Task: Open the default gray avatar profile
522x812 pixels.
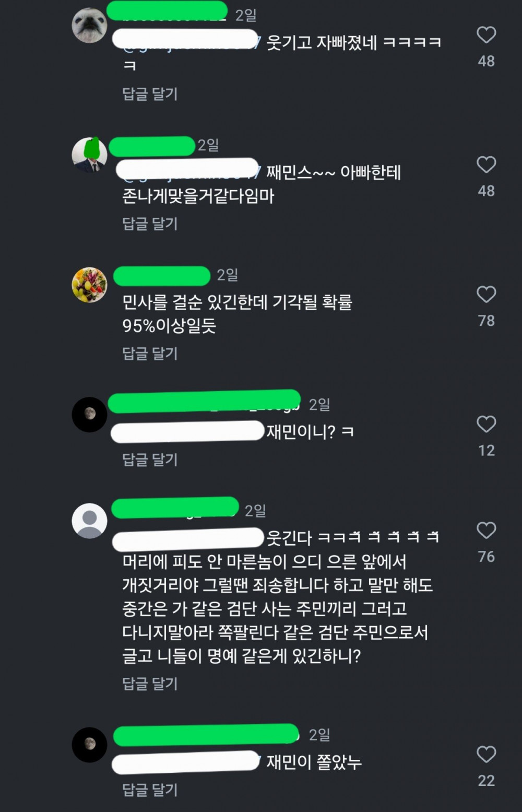Action: click(x=89, y=521)
